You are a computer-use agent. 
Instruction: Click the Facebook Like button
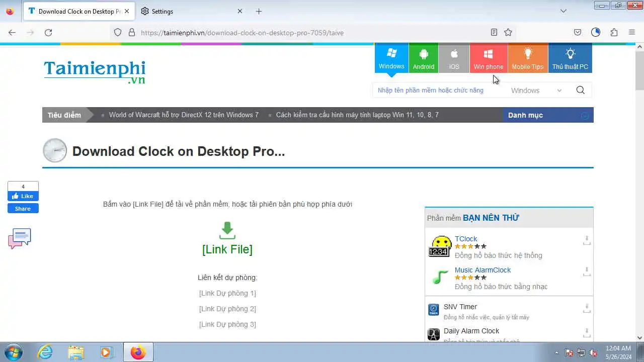click(23, 196)
